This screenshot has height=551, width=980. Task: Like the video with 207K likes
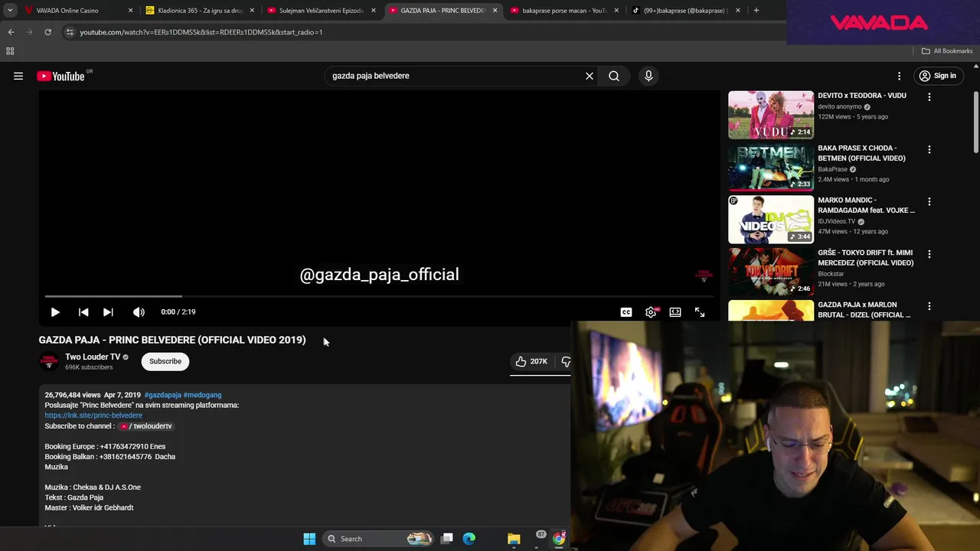531,361
